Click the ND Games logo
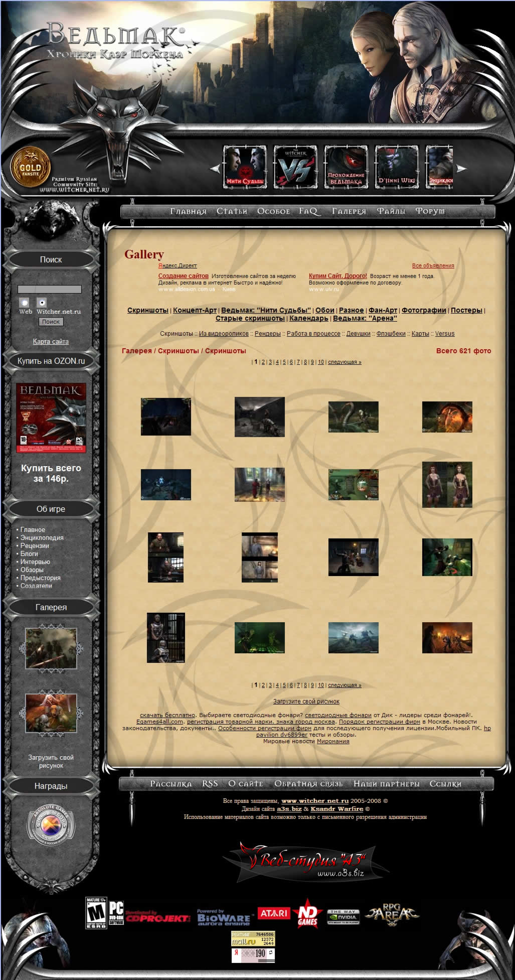Screen dimensions: 515x980 point(307,915)
